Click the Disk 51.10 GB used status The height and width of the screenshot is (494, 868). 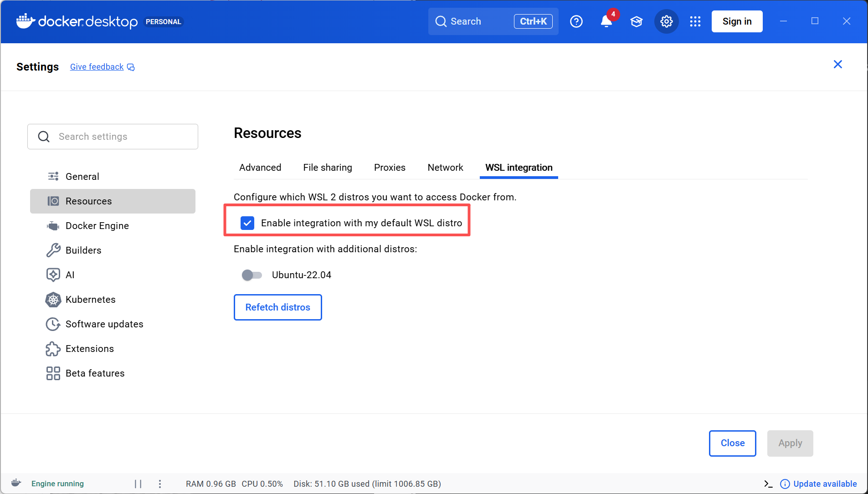[367, 484]
